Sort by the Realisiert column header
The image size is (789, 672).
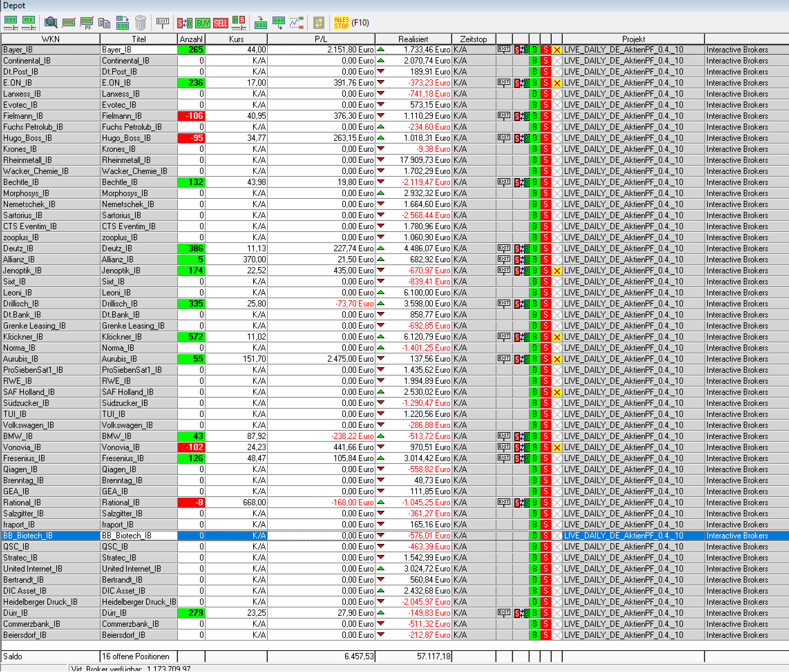(x=413, y=39)
